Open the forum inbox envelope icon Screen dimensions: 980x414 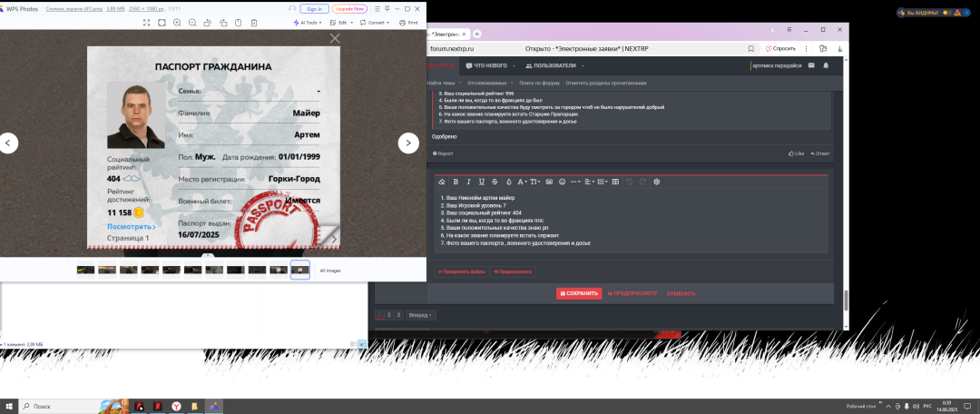click(811, 65)
